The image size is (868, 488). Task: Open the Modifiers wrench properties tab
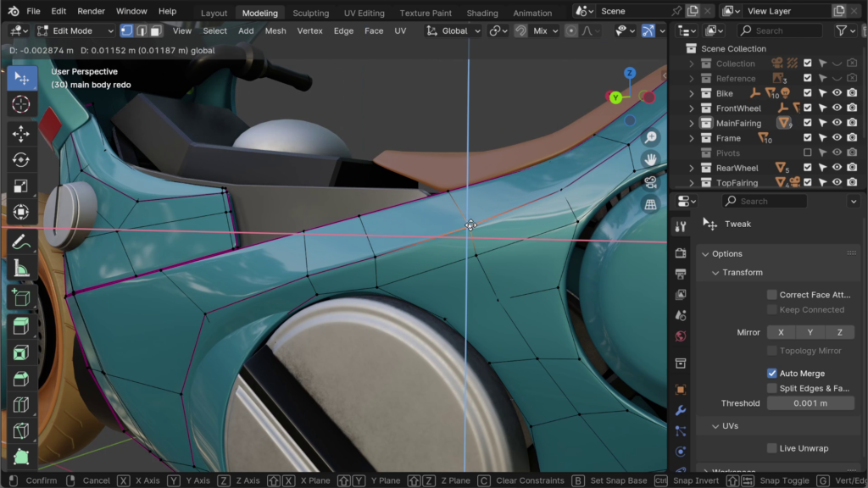tap(680, 411)
